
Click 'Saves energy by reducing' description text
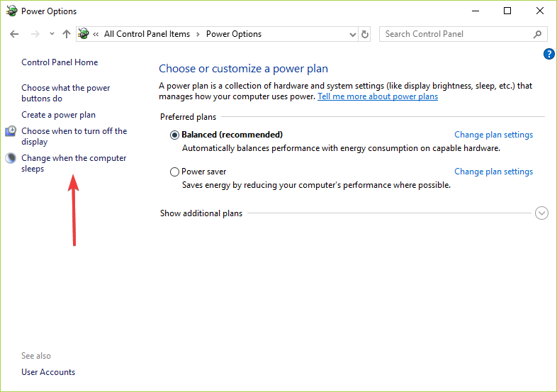pos(316,185)
